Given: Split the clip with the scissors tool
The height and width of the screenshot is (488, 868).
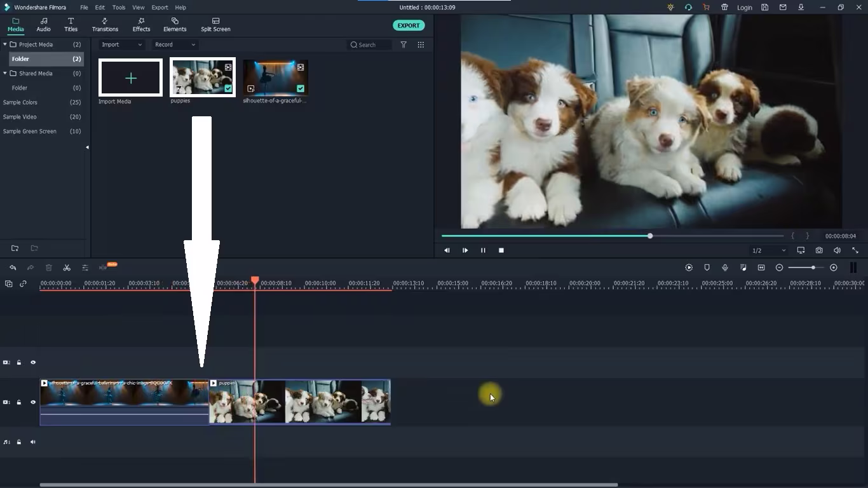Looking at the screenshot, I should tap(67, 268).
